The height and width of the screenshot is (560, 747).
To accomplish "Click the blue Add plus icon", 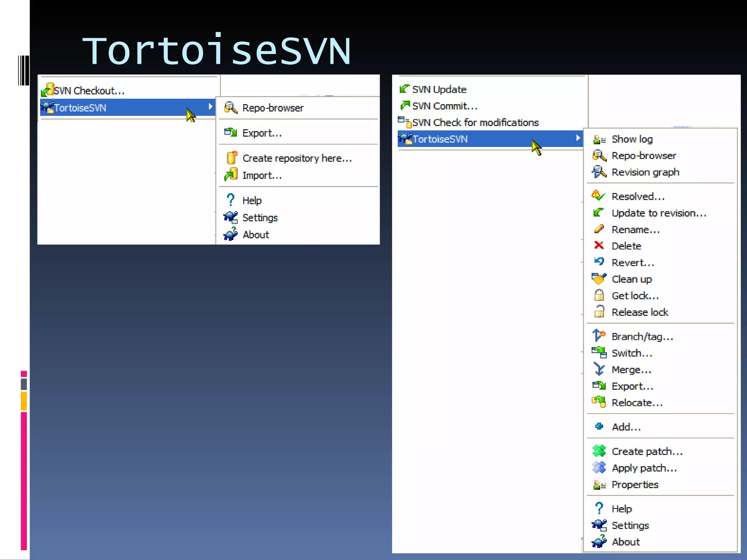I will (x=599, y=426).
